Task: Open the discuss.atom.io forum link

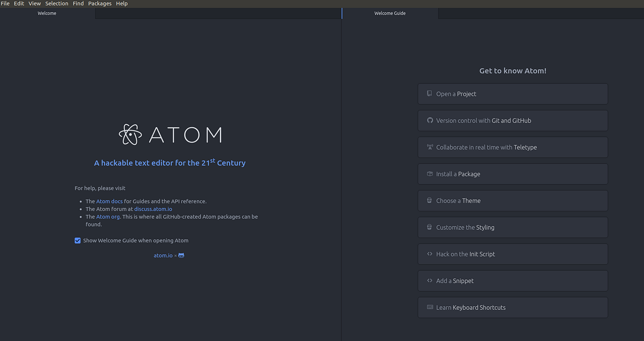Action: [153, 209]
